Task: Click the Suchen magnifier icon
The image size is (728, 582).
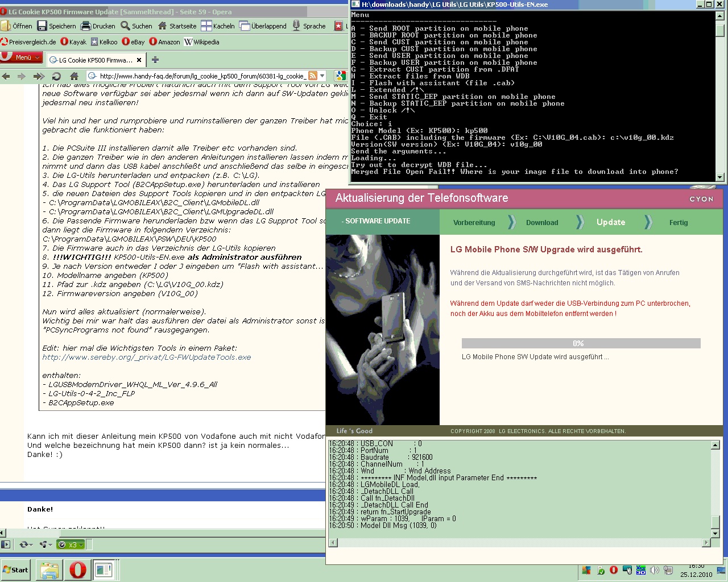Action: pos(125,26)
